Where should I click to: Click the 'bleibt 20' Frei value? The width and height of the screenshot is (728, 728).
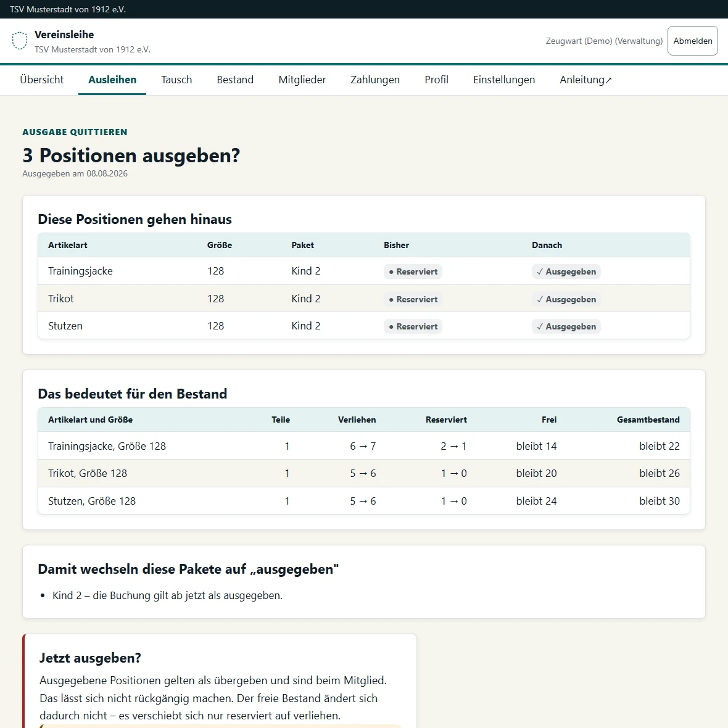pyautogui.click(x=536, y=473)
